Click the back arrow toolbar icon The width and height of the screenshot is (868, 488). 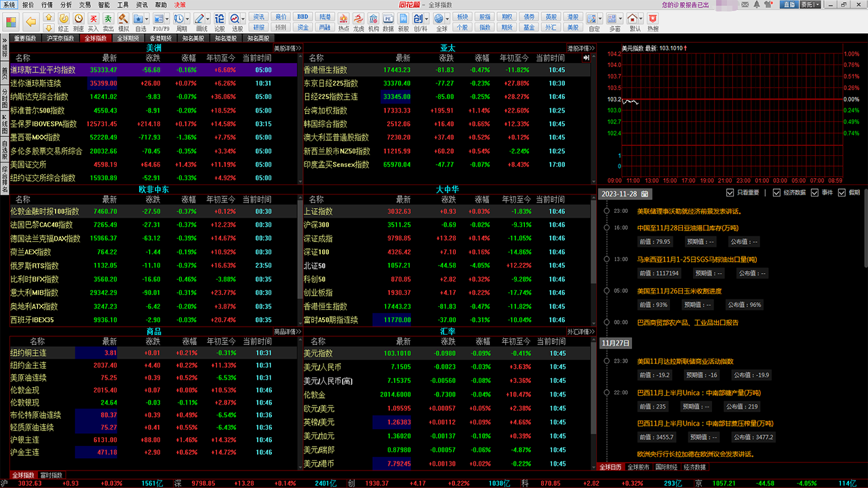point(31,22)
